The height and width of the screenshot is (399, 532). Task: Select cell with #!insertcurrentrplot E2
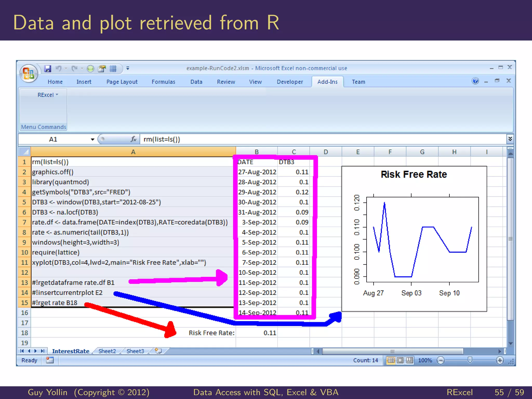tap(133, 293)
